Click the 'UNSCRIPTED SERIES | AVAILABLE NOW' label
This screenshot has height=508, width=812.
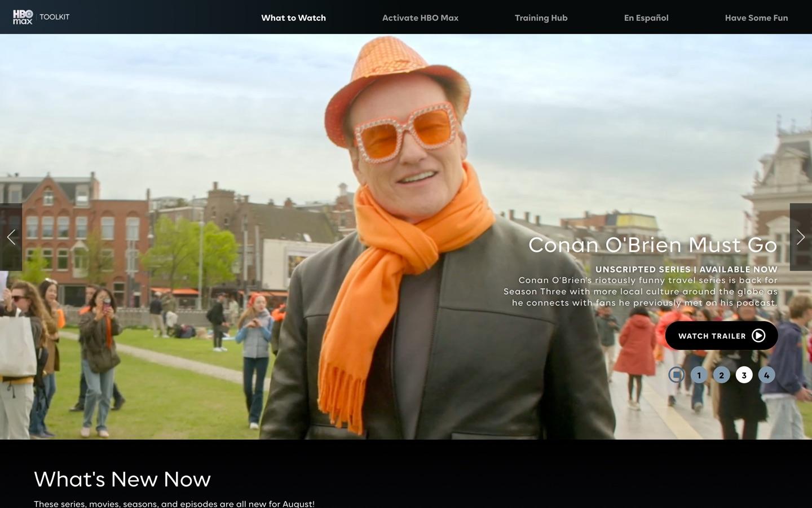[x=686, y=269]
